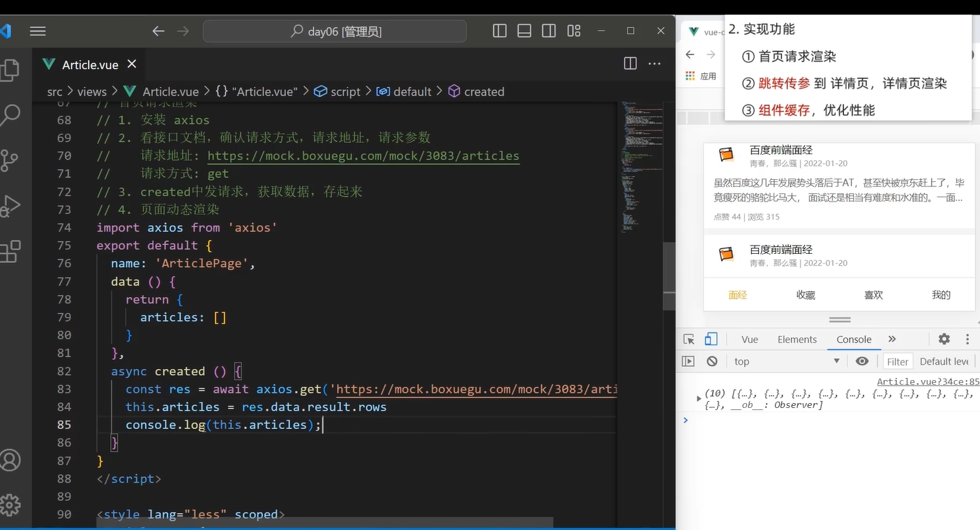
Task: Open Article.vue?34ce:85 source link
Action: tap(928, 381)
